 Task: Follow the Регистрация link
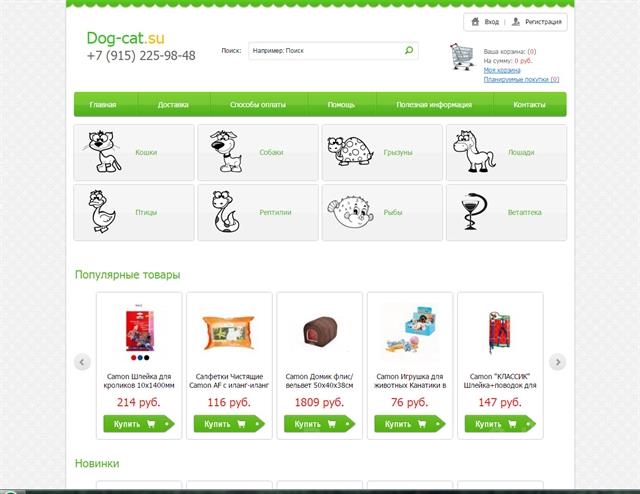coord(543,22)
